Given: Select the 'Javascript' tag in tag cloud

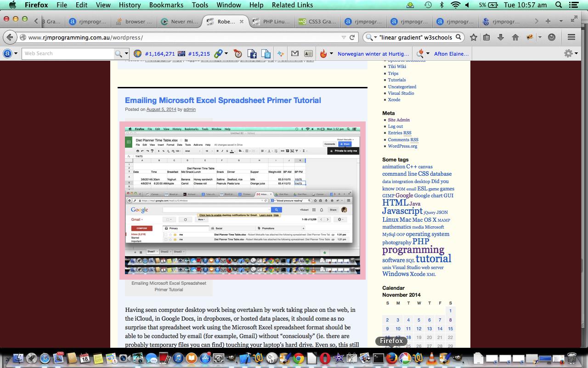Looking at the screenshot, I should pyautogui.click(x=402, y=211).
